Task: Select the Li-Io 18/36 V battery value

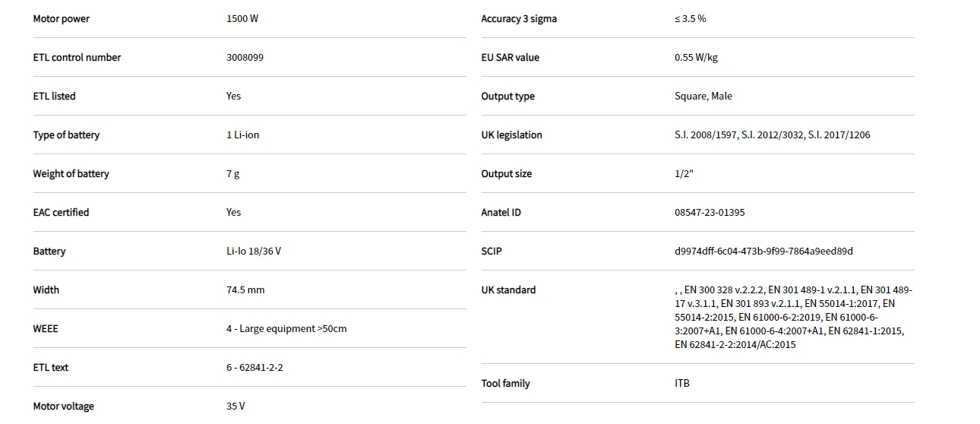Action: click(x=253, y=252)
